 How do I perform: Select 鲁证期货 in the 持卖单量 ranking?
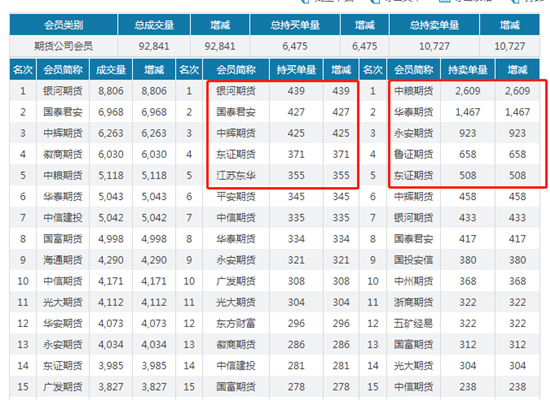pos(414,154)
